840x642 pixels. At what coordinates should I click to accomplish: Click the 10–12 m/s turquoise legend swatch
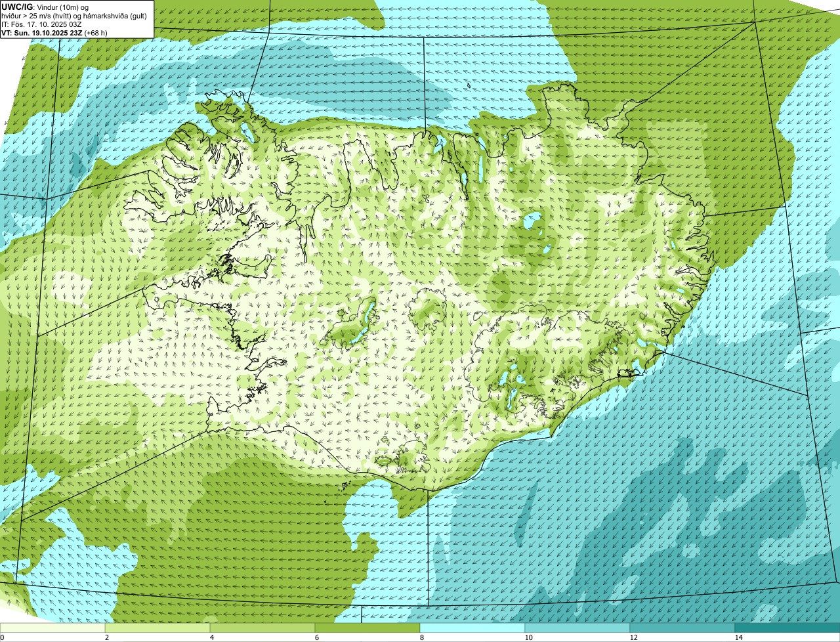(577, 628)
